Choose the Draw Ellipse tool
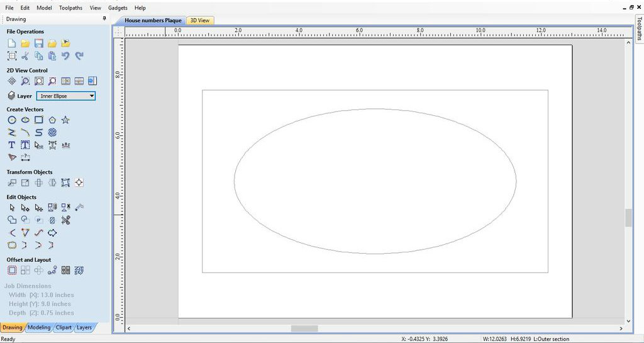Image resolution: width=644 pixels, height=343 pixels. (25, 120)
